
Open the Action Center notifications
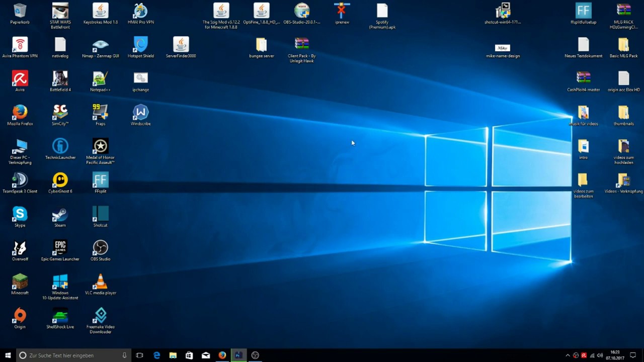633,355
